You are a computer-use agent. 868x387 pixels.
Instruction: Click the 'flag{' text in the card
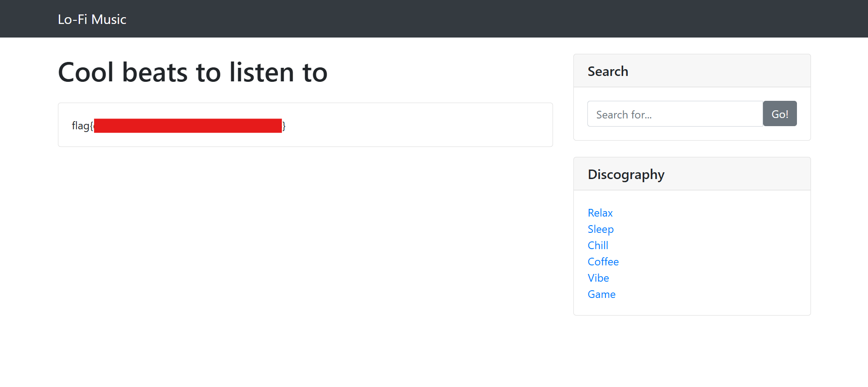(x=82, y=126)
